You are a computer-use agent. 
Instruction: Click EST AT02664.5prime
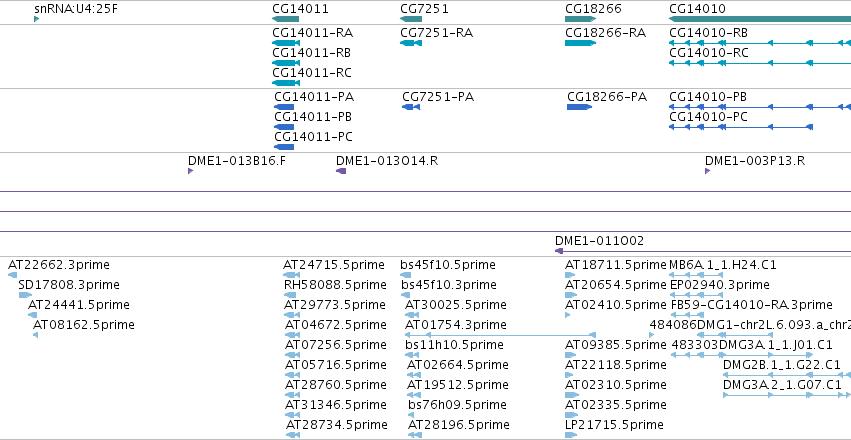click(458, 365)
